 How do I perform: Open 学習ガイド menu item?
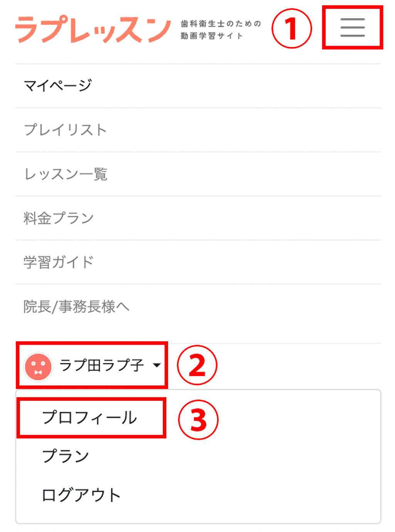click(59, 262)
